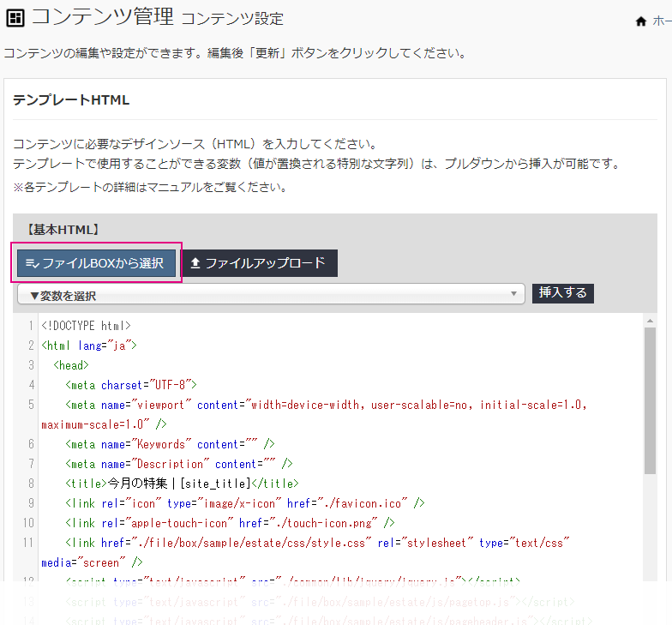Viewport: 672px width, 625px height.
Task: Click the upload arrow icon on ファイルアップロード
Action: pyautogui.click(x=195, y=262)
